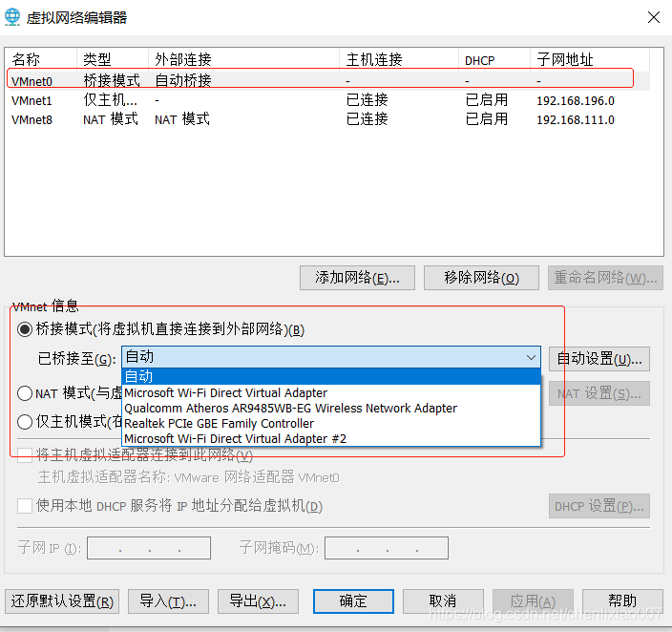The image size is (672, 632).
Task: Confirm with 确定 button
Action: 353,601
